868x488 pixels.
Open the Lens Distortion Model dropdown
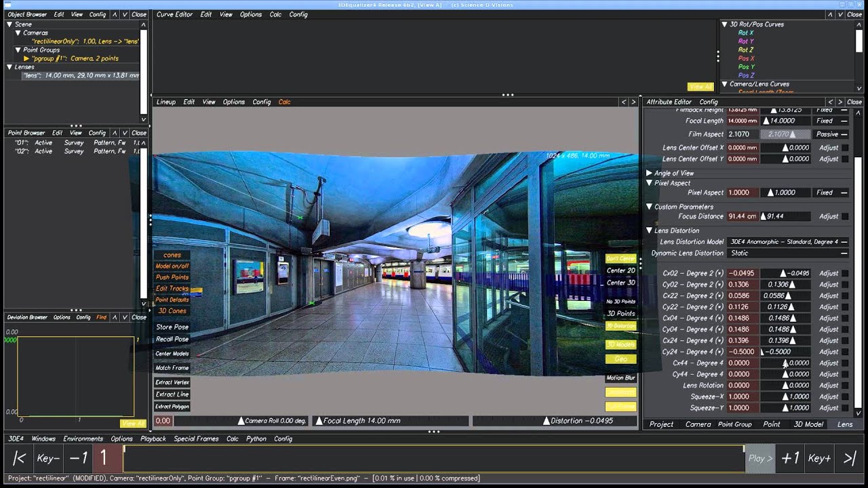click(x=788, y=241)
